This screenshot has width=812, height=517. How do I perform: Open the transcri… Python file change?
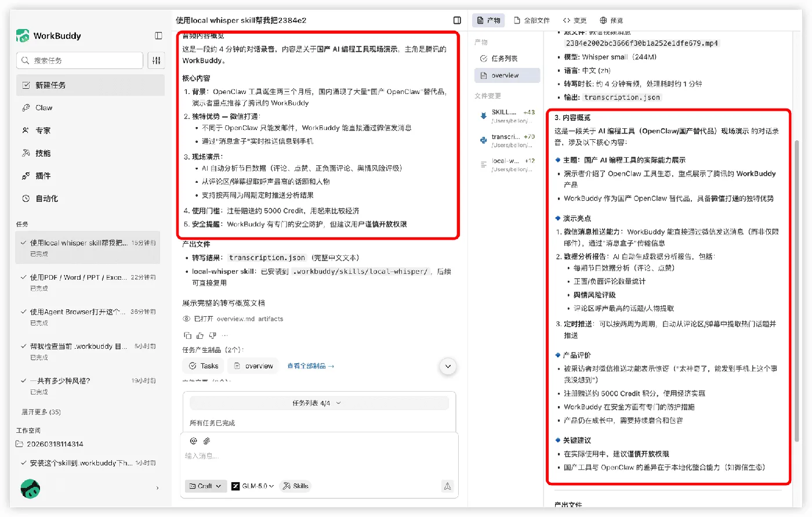(x=507, y=140)
